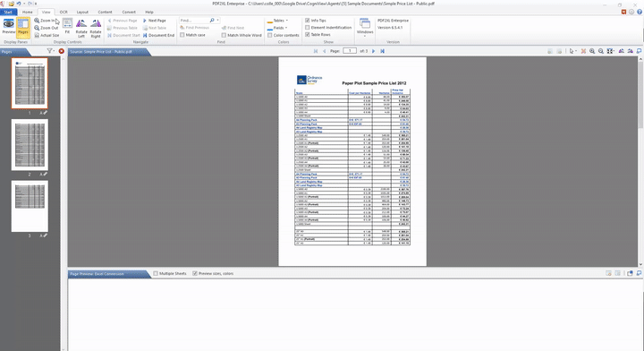Click the Fields color swatch

[x=270, y=29]
